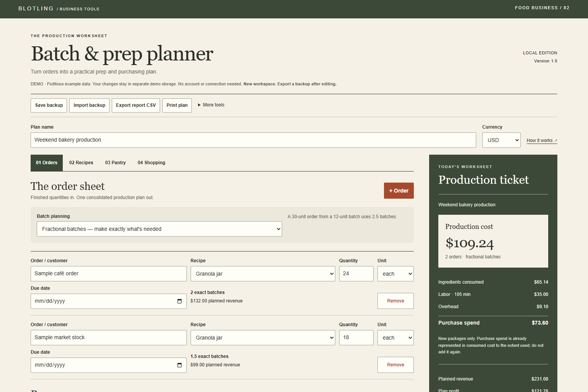Edit the Sample café order name field

[x=109, y=274]
